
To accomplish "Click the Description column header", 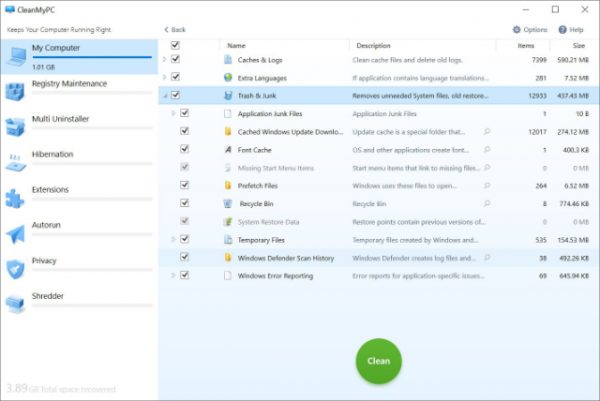I will coord(422,46).
